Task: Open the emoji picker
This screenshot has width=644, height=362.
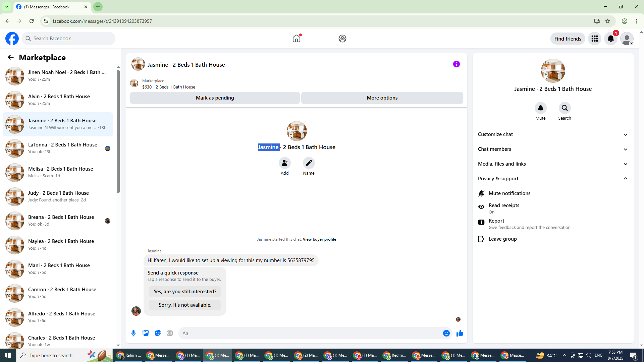Action: 446,333
